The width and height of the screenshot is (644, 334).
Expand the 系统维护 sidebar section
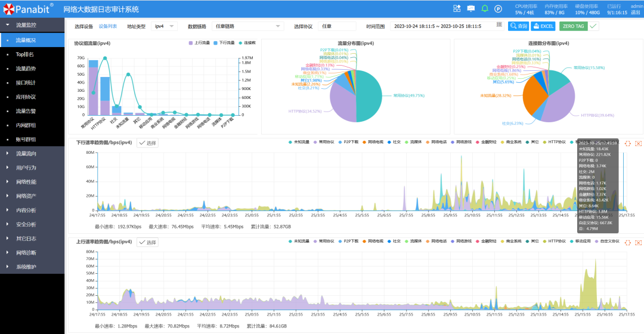point(32,267)
